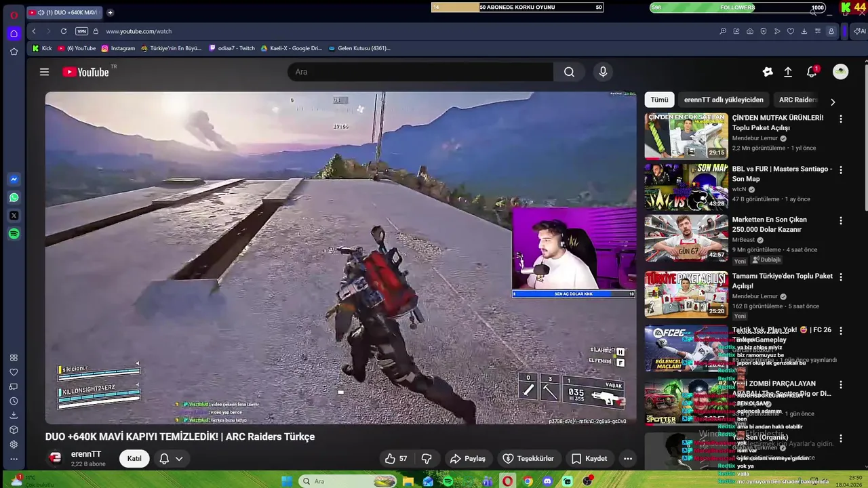This screenshot has height=488, width=868.
Task: Show more filter chips with right arrow
Action: [833, 102]
